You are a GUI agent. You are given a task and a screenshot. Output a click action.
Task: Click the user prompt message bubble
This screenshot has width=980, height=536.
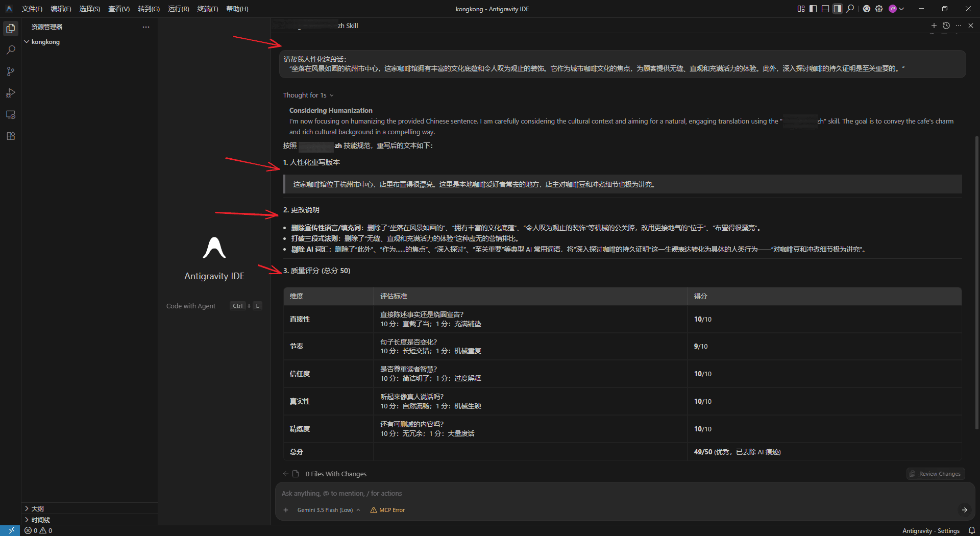click(622, 64)
